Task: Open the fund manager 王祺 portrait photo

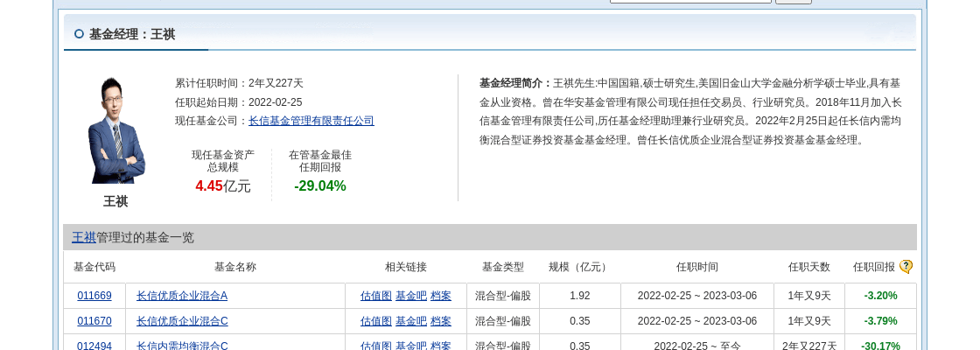Action: pyautogui.click(x=115, y=129)
